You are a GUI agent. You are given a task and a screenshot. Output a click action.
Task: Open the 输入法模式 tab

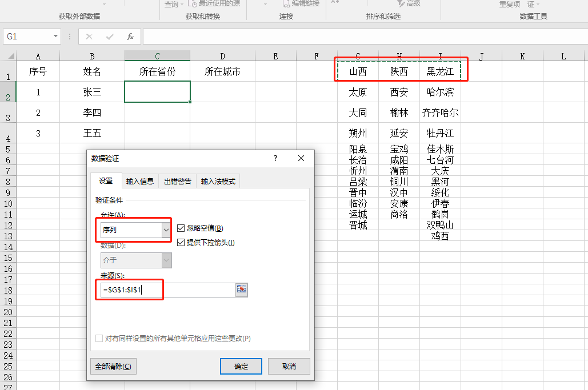pyautogui.click(x=218, y=182)
